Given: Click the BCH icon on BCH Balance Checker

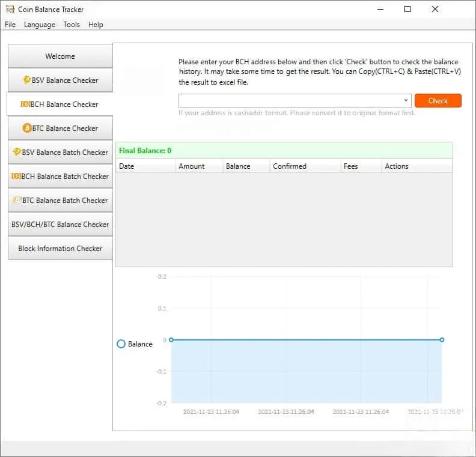Looking at the screenshot, I should coord(25,104).
